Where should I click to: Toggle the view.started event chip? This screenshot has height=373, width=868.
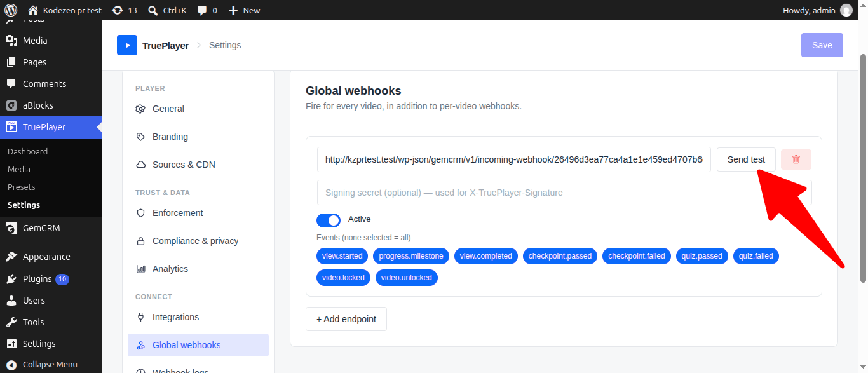coord(342,256)
